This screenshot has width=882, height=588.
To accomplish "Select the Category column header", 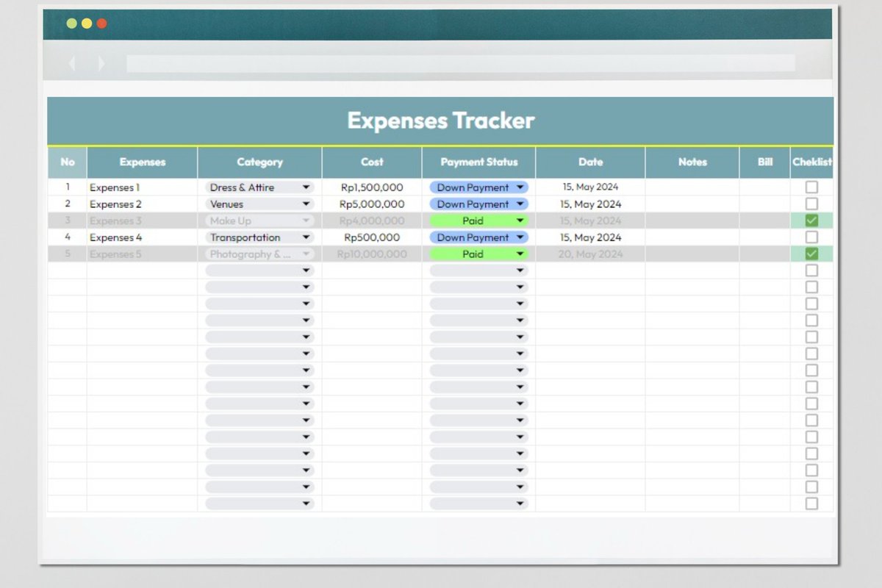I will point(259,162).
